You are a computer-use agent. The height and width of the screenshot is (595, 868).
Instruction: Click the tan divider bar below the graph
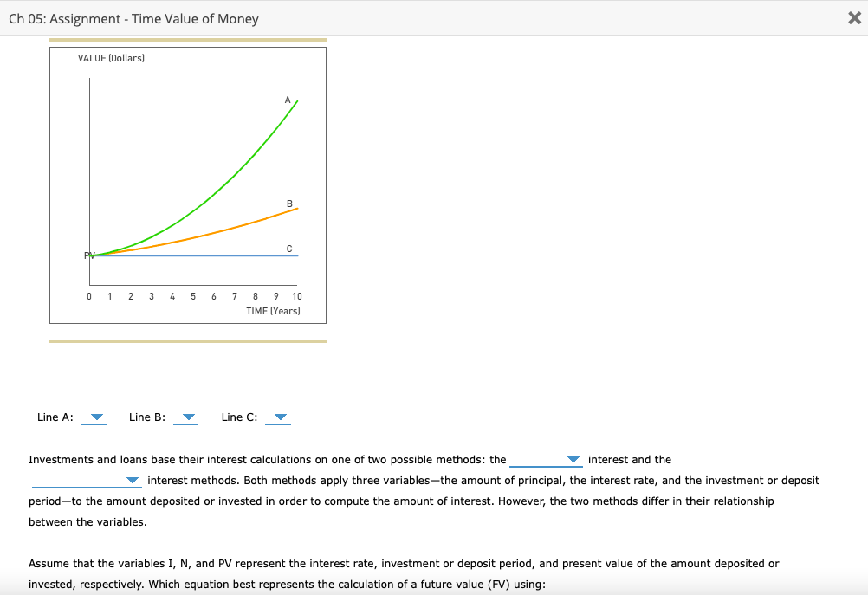pyautogui.click(x=188, y=340)
